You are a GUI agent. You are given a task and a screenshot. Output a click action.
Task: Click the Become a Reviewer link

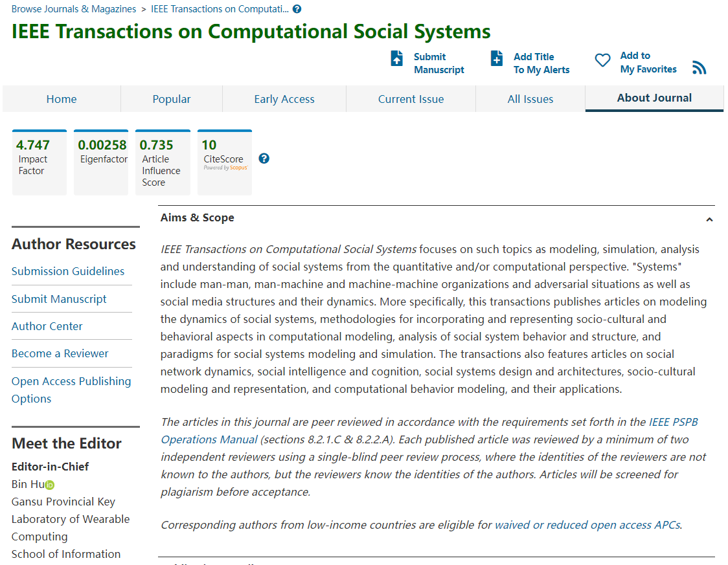pos(60,353)
